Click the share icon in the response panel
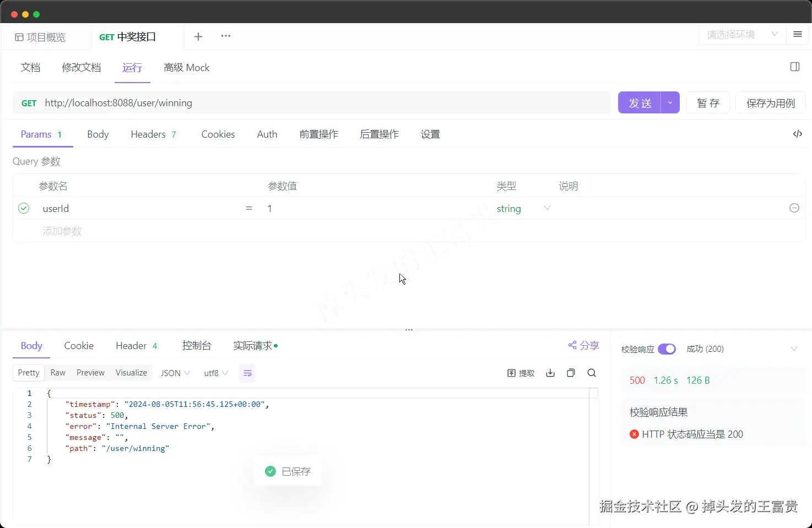 pos(572,345)
